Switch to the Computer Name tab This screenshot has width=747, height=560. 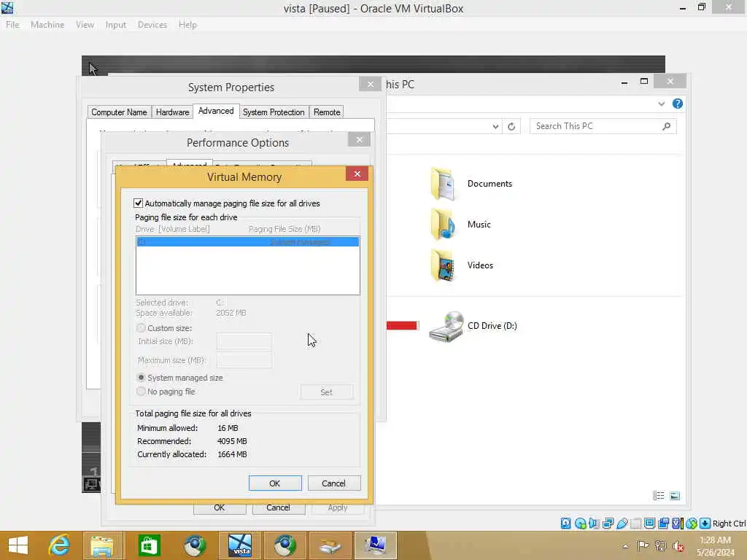(119, 112)
